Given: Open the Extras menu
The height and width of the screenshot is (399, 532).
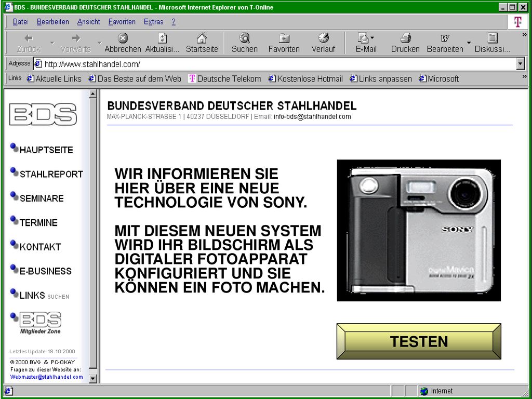Looking at the screenshot, I should pyautogui.click(x=154, y=22).
